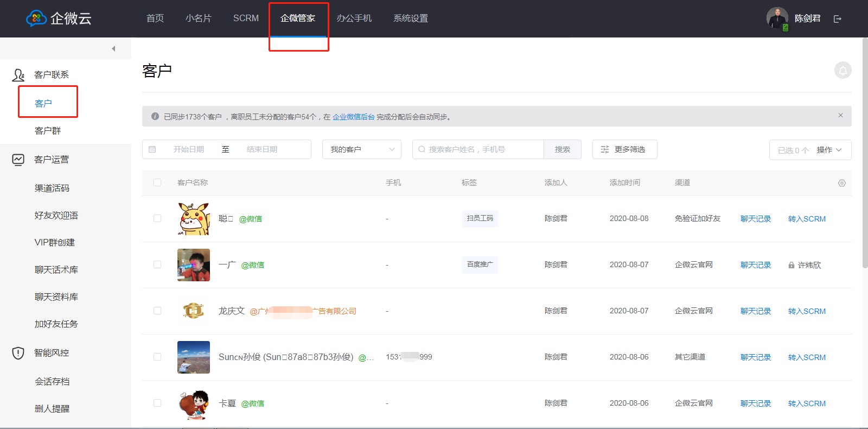Click the calendar icon in date range

152,149
